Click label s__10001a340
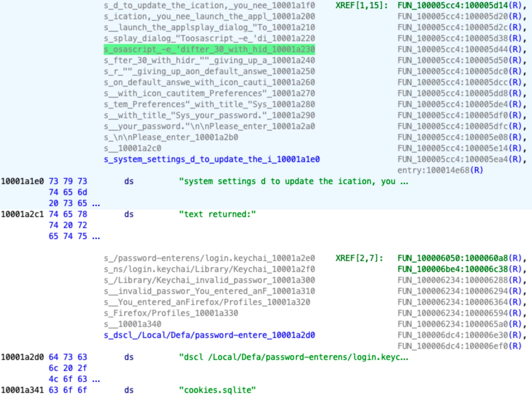 click(132, 324)
